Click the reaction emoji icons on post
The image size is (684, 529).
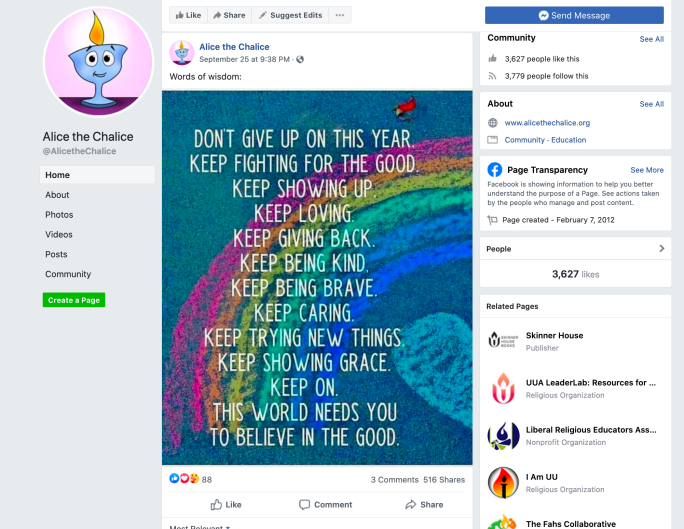(x=184, y=479)
